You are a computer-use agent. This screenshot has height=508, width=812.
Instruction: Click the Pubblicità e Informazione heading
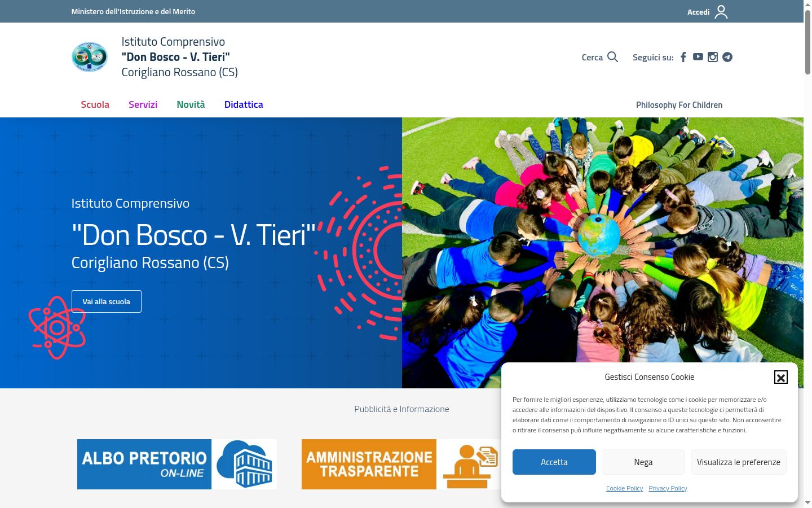[x=401, y=409]
